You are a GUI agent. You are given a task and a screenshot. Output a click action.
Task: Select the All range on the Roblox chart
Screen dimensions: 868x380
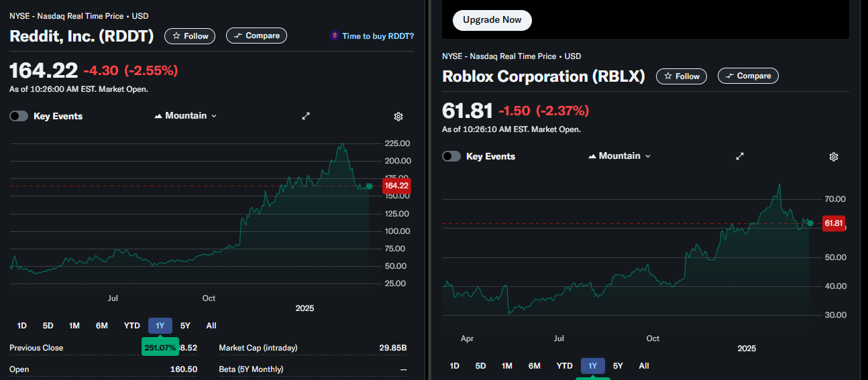pyautogui.click(x=644, y=366)
